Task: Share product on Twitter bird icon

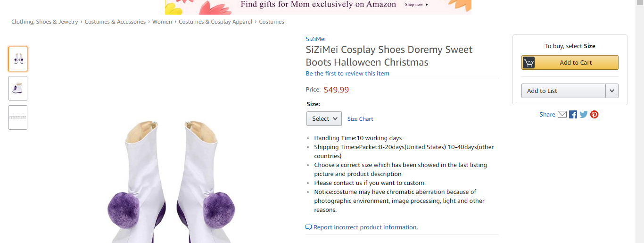Action: pos(584,114)
